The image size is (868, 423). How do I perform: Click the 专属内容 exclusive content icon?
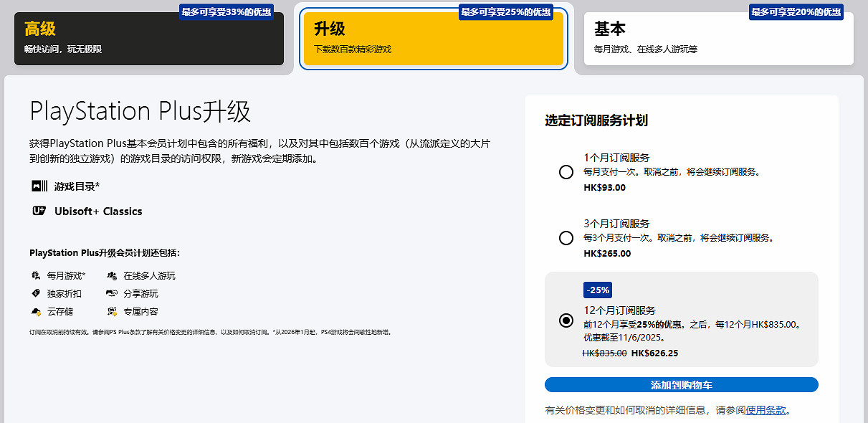[x=112, y=311]
